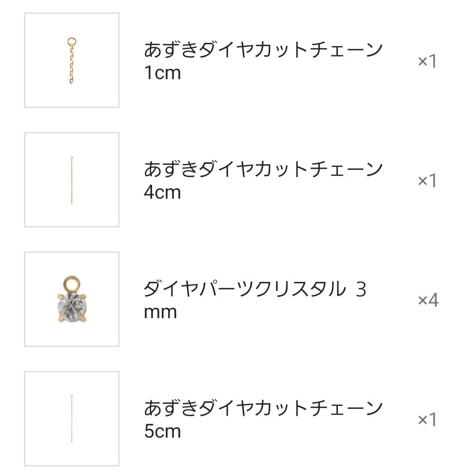The image size is (452, 476).
Task: Click the ring atop the 1cm chain image
Action: tap(72, 42)
